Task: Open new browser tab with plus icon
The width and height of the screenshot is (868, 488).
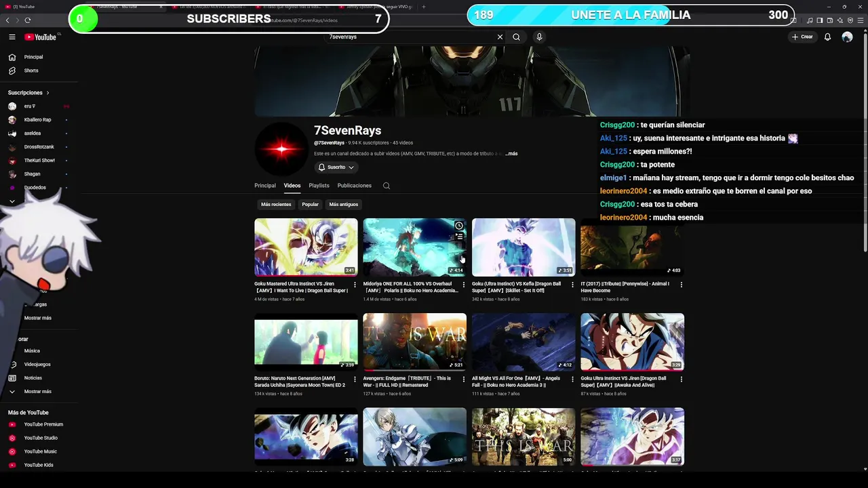Action: (424, 7)
